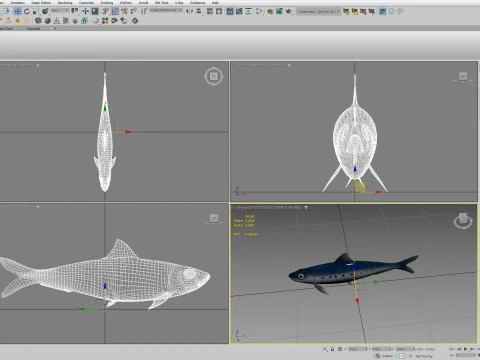Open the perspective viewport filter funnel menu
480x360 pixels.
(306, 207)
